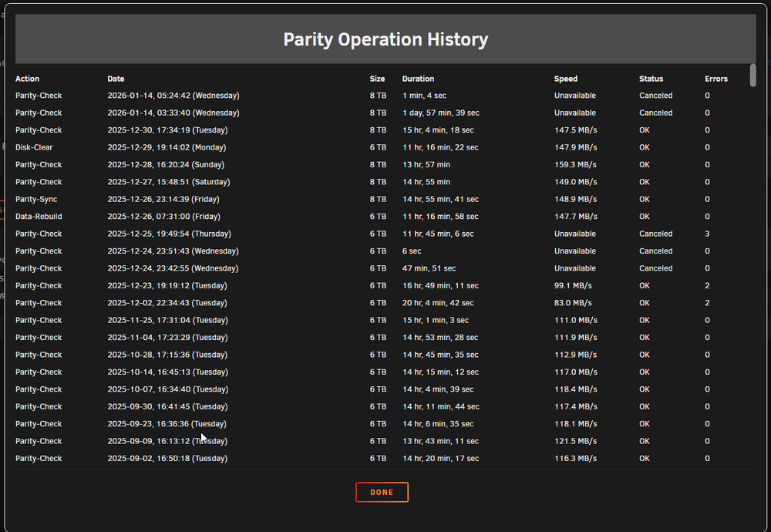Click the 11 hr, 16 min, 58 sec duration
Viewport: 771px width, 532px height.
point(440,217)
